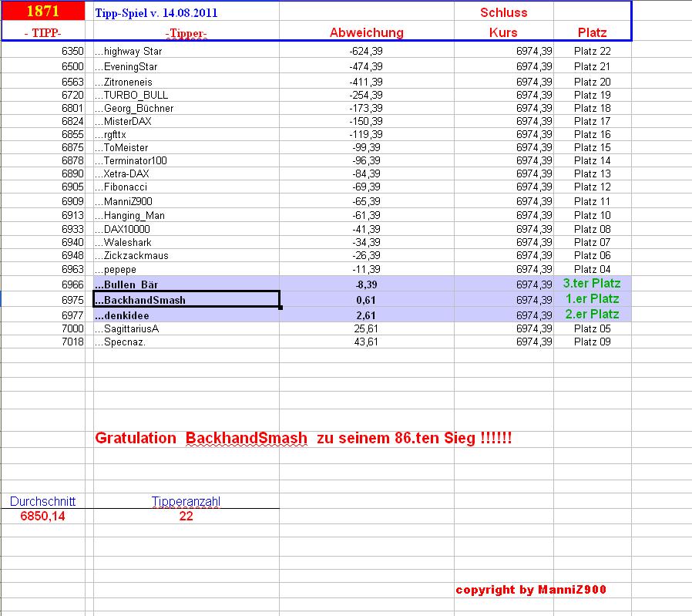Select the -Tipper- column header
The width and height of the screenshot is (692, 616).
[x=186, y=34]
